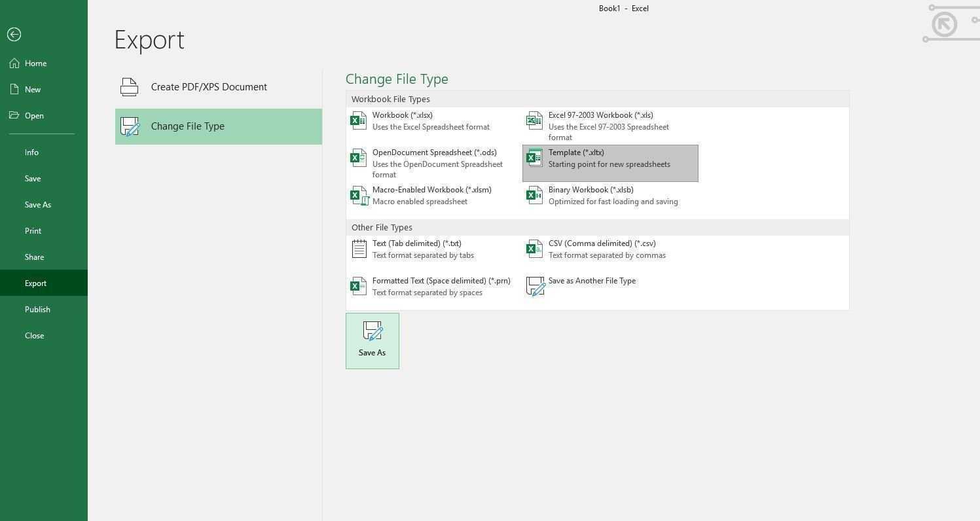Viewport: 980px width, 521px height.
Task: Select the Template (*.xltx) icon
Action: point(534,158)
